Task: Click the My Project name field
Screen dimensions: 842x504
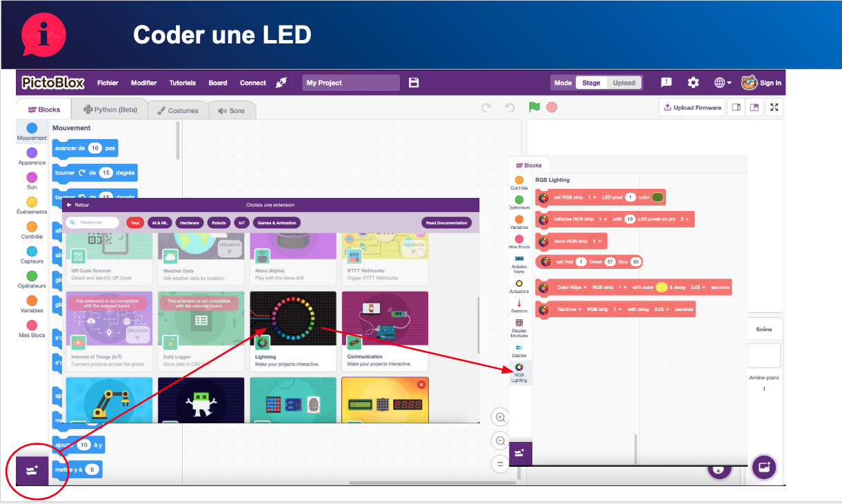Action: click(351, 83)
